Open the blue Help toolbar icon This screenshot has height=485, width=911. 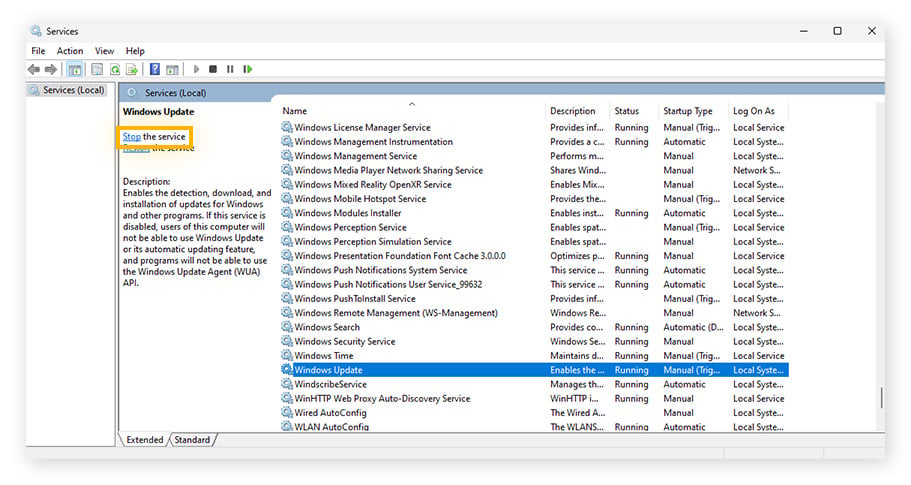click(155, 69)
